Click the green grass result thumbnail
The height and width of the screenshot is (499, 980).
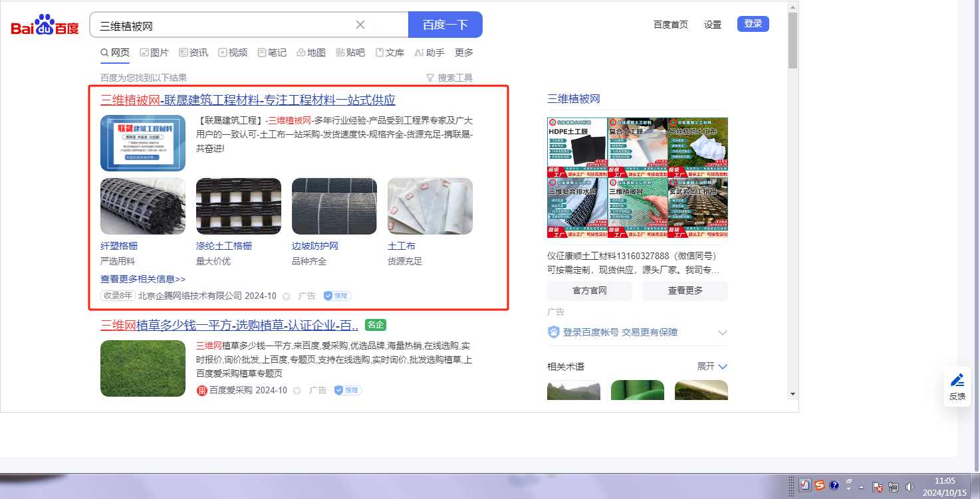[143, 368]
